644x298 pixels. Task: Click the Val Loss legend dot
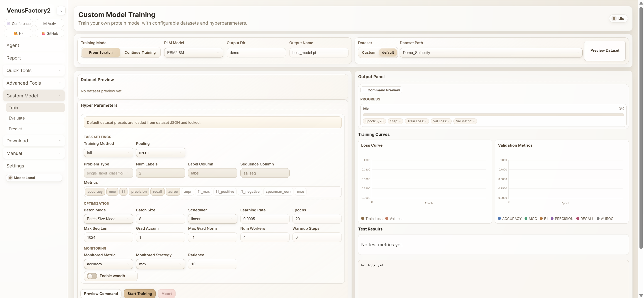coord(387,218)
